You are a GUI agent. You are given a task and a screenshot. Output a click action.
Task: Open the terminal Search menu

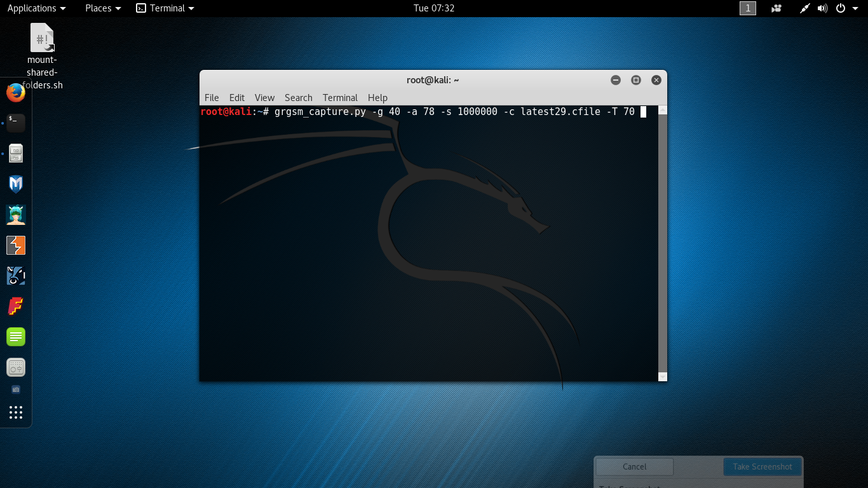[298, 98]
